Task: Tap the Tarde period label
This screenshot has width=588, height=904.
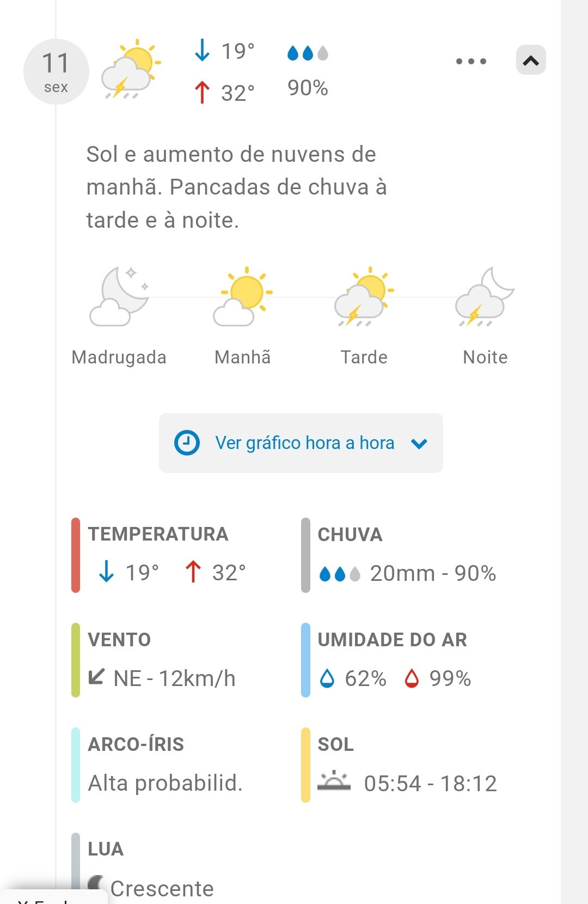Action: (364, 357)
